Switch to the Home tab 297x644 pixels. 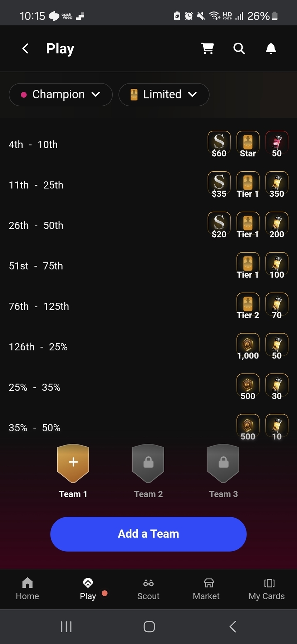27,589
